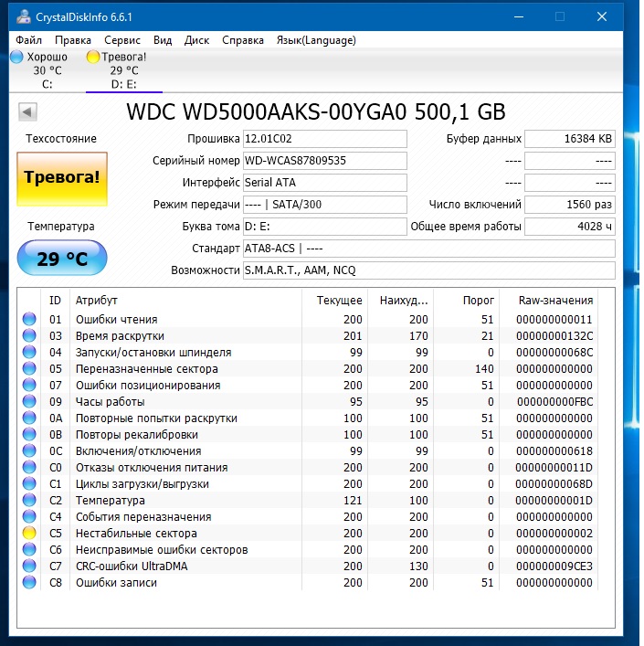Click the previous disk arrow icon
This screenshot has height=646, width=644.
[x=27, y=111]
